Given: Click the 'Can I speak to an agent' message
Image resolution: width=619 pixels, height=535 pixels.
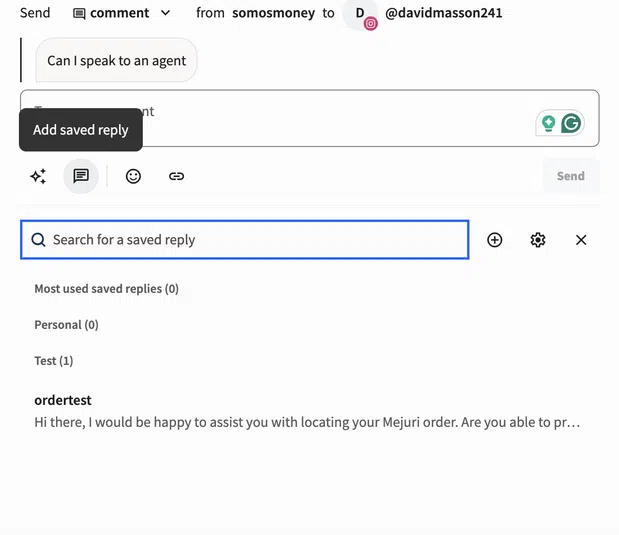Looking at the screenshot, I should click(x=116, y=60).
